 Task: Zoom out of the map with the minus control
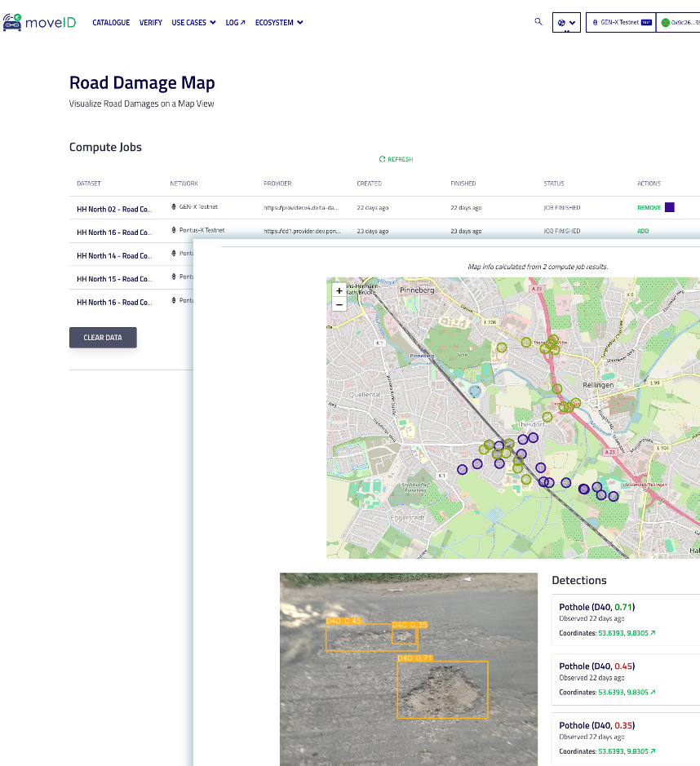339,304
